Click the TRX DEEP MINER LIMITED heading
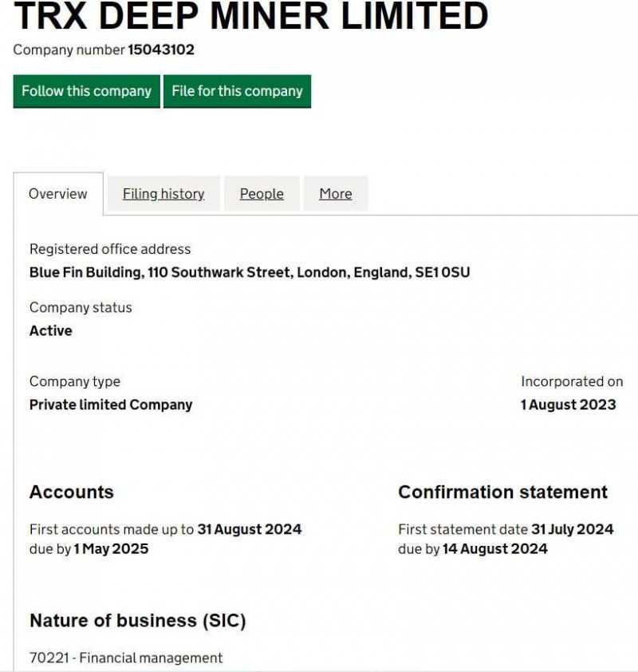Screen dimensions: 638x672 point(251,16)
